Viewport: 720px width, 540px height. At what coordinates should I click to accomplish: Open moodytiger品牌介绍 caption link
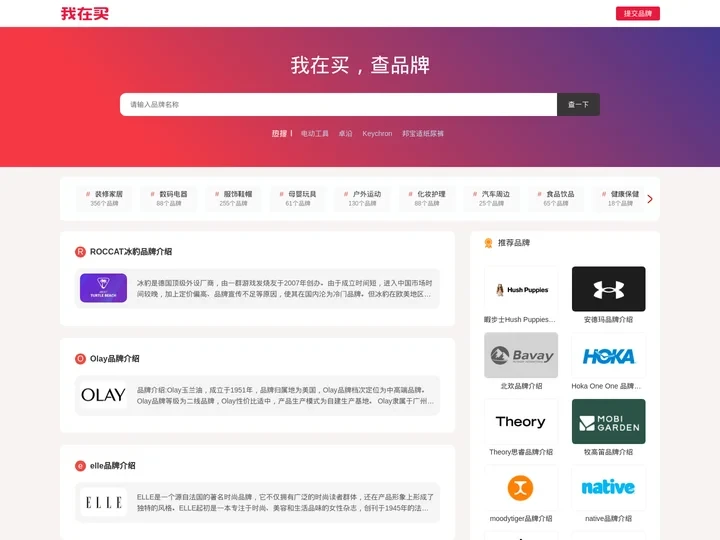click(x=521, y=518)
